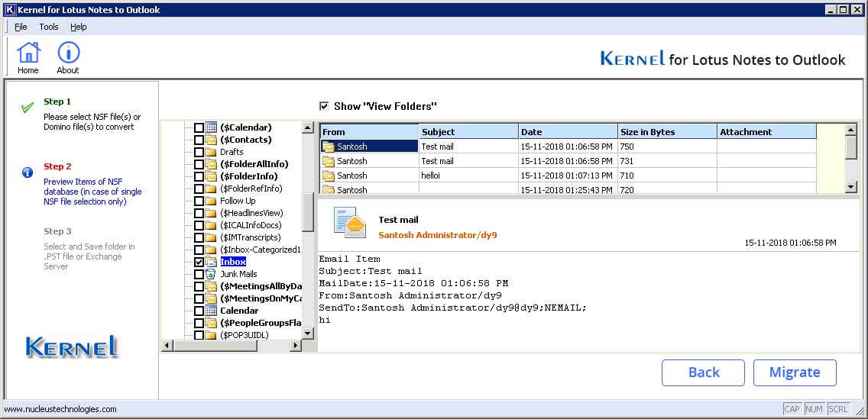
Task: Click folder tree scroll down arrow
Action: tap(308, 334)
